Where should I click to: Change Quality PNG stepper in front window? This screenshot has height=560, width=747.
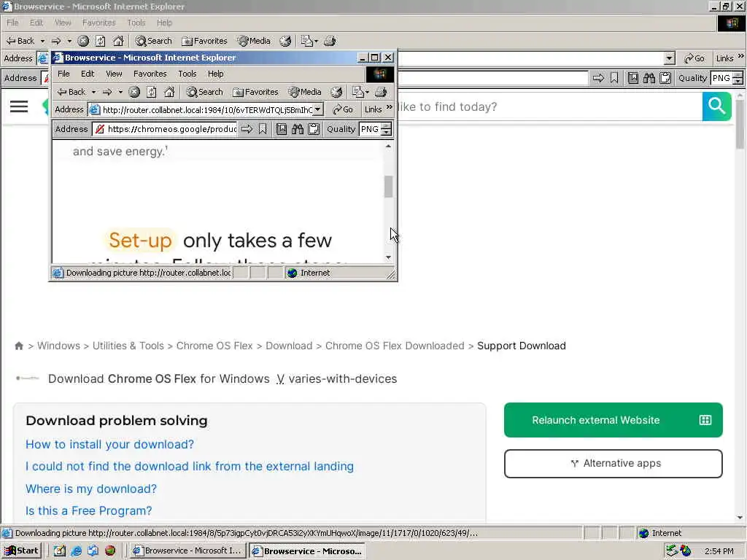click(x=387, y=129)
